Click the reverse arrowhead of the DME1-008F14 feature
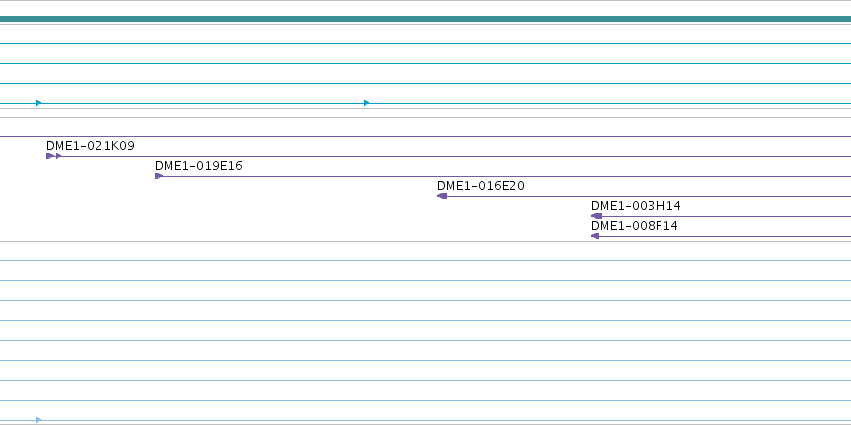The width and height of the screenshot is (851, 425). click(x=595, y=236)
